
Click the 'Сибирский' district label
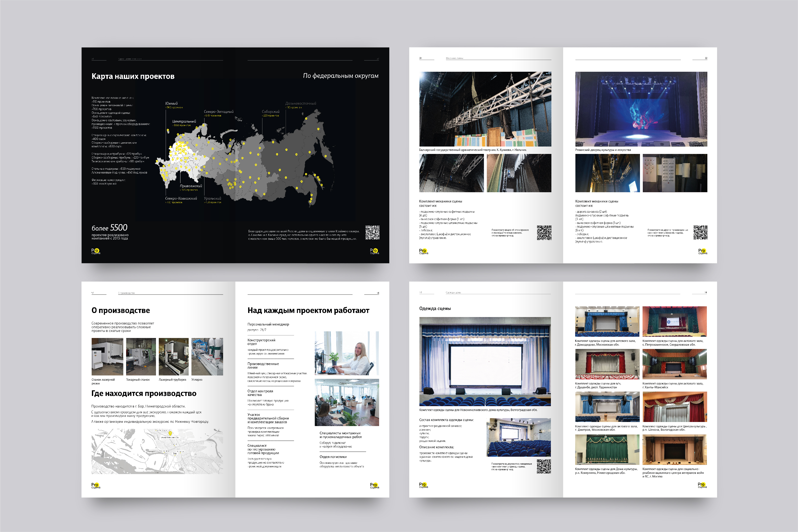coord(270,112)
